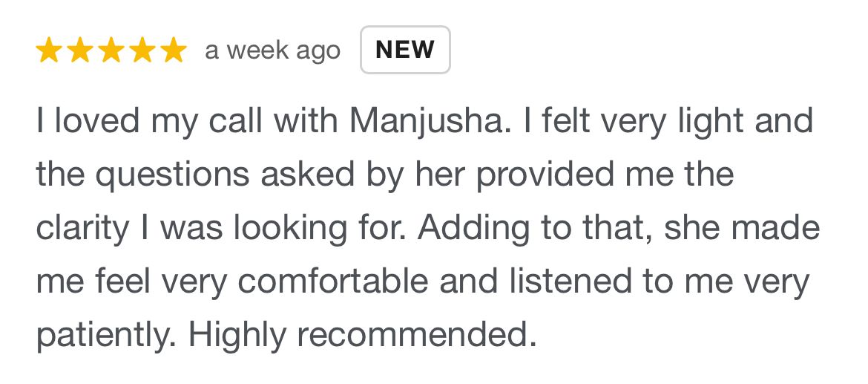Click the first gold rating star
The height and width of the screenshot is (384, 868).
click(49, 50)
